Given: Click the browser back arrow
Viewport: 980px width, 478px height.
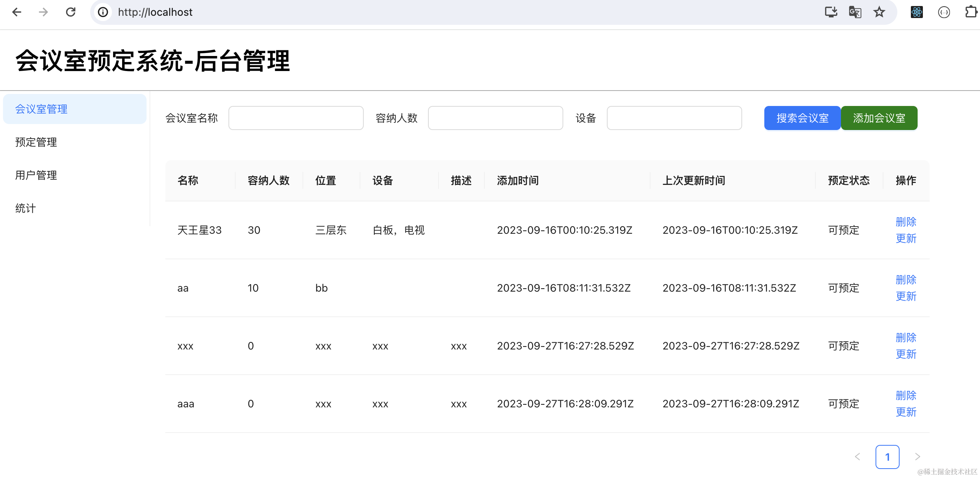Looking at the screenshot, I should pyautogui.click(x=17, y=12).
